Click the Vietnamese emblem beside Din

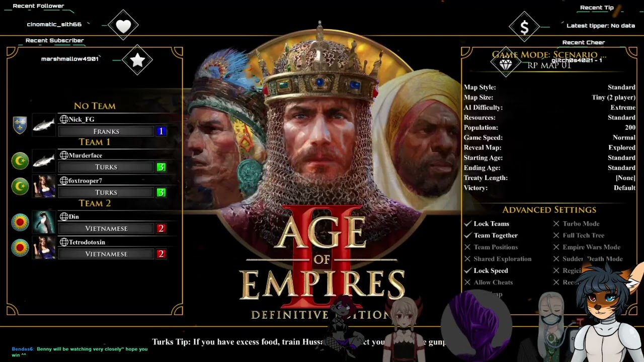pyautogui.click(x=20, y=222)
